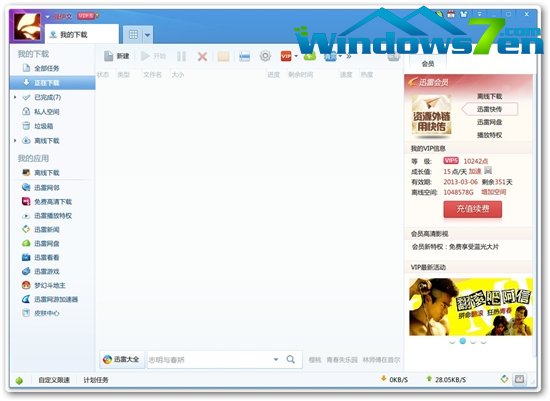The image size is (550, 401).
Task: Switch to the 我的下载 tab
Action: 82,34
